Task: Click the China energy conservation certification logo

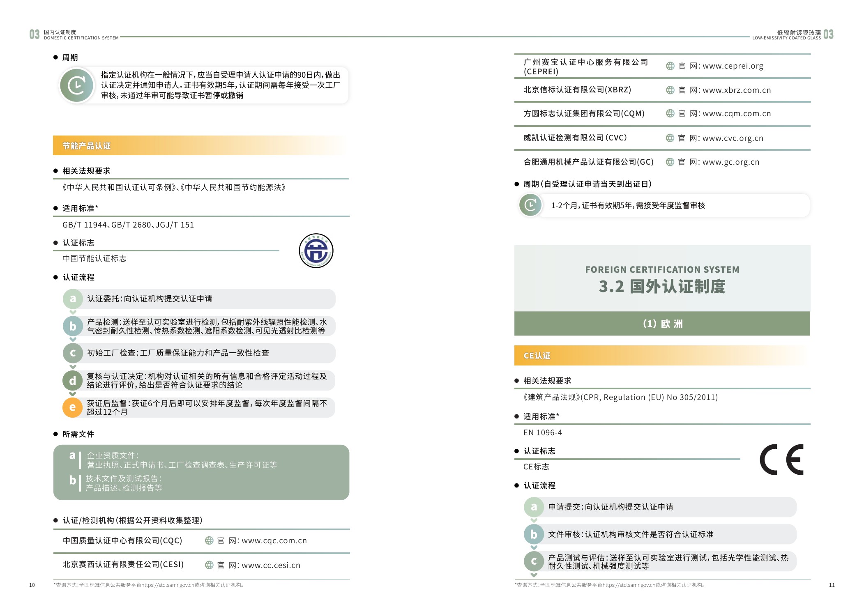Action: click(316, 251)
